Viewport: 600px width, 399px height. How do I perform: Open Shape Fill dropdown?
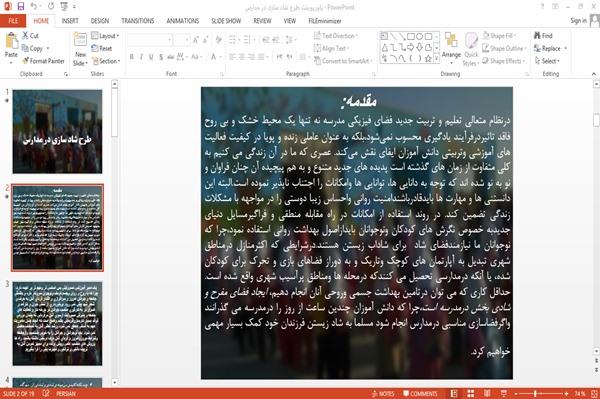point(499,36)
